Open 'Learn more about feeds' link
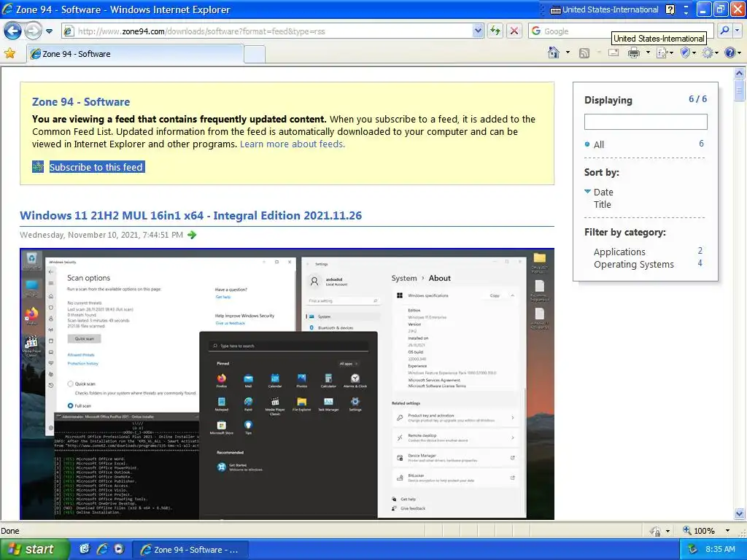The height and width of the screenshot is (560, 747). 293,144
